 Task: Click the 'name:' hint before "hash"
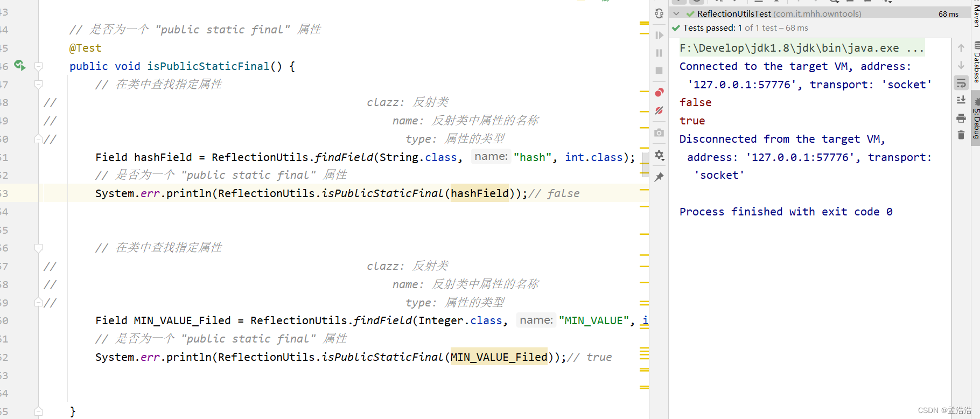point(491,156)
